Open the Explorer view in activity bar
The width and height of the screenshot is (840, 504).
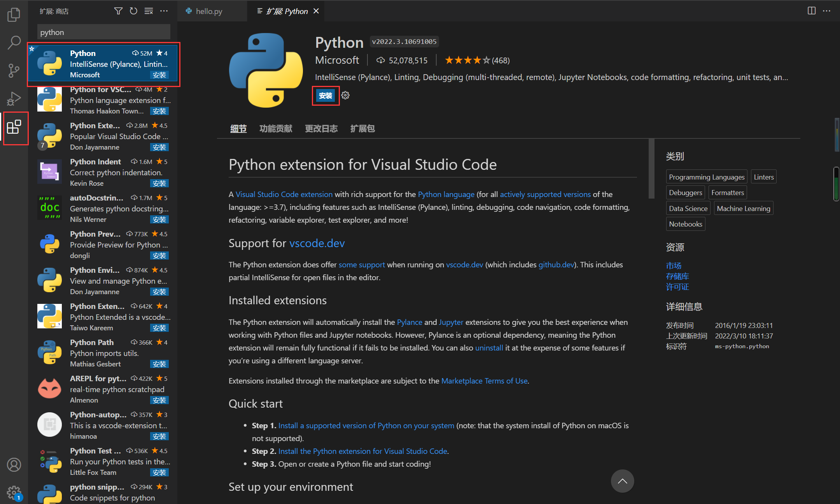coord(14,15)
